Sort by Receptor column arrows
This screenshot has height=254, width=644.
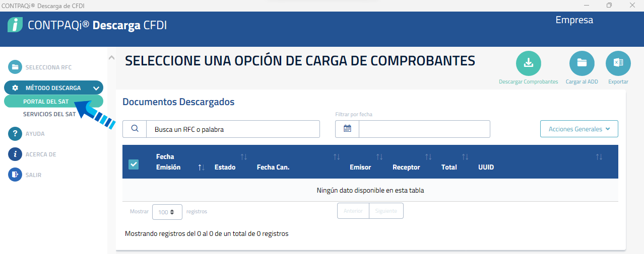coord(428,157)
